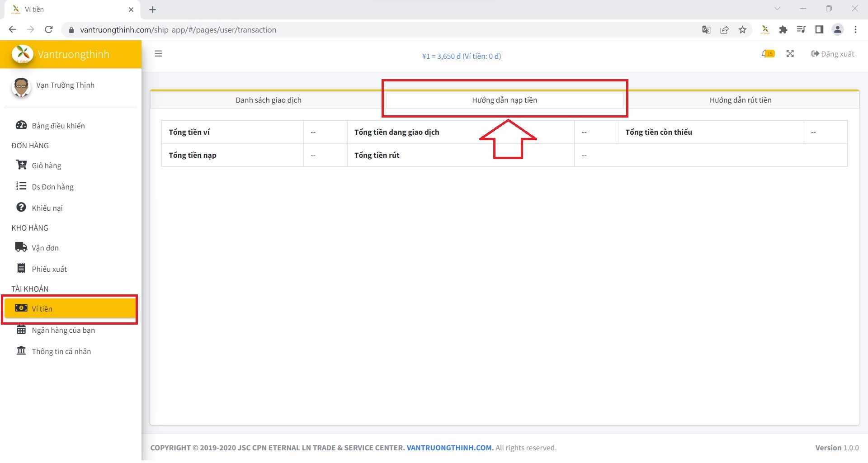Click the exchange rate wallet link
This screenshot has width=868, height=463.
pyautogui.click(x=462, y=56)
